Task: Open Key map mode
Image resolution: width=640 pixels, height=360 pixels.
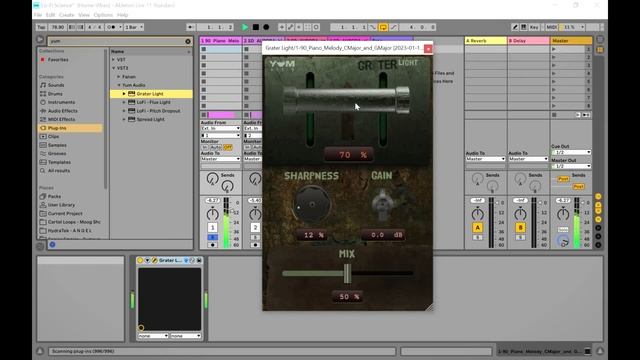Action: point(534,27)
